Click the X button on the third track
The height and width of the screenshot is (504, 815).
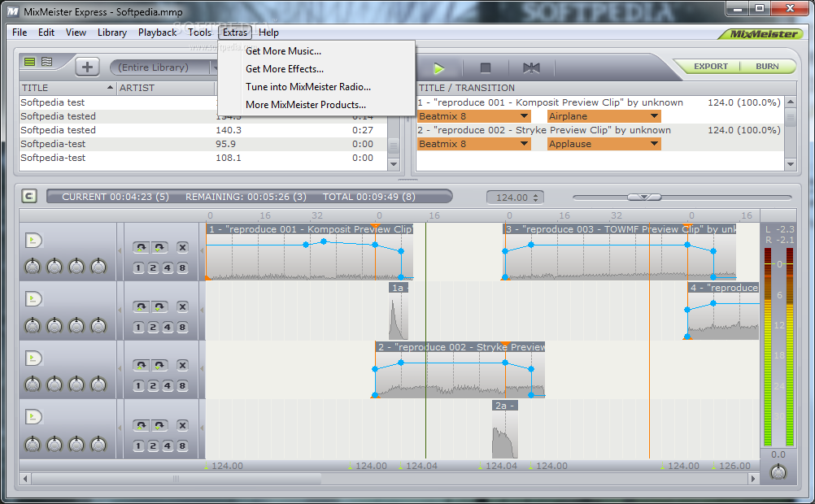[182, 365]
